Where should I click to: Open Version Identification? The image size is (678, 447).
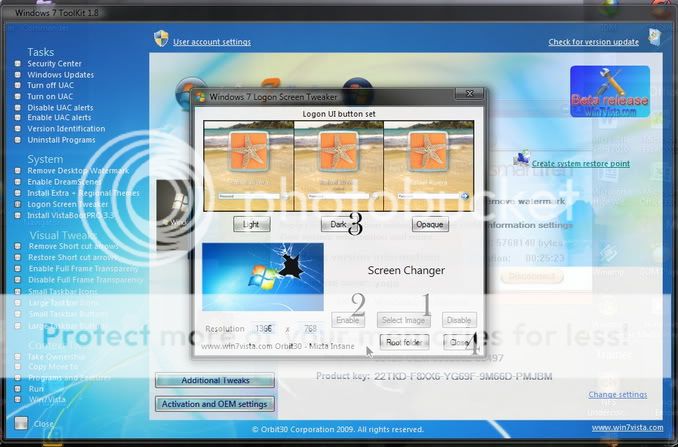(x=66, y=129)
